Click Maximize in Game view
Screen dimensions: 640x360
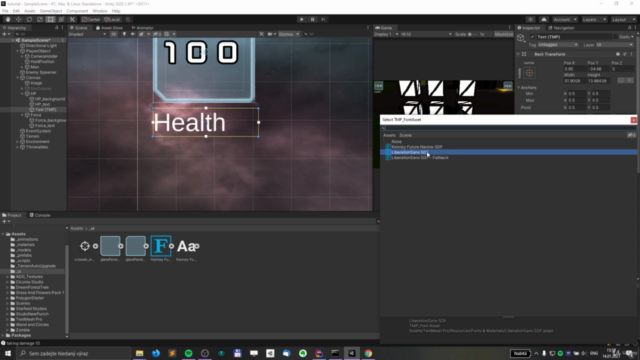tap(503, 34)
